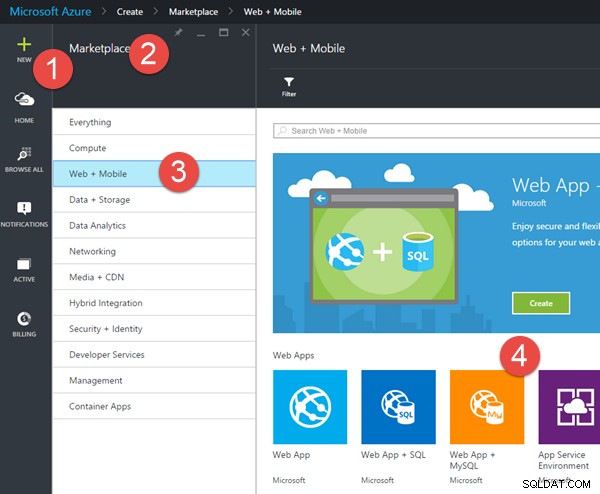Open the ACTIVE journeys icon
The image size is (600, 494).
click(x=24, y=264)
